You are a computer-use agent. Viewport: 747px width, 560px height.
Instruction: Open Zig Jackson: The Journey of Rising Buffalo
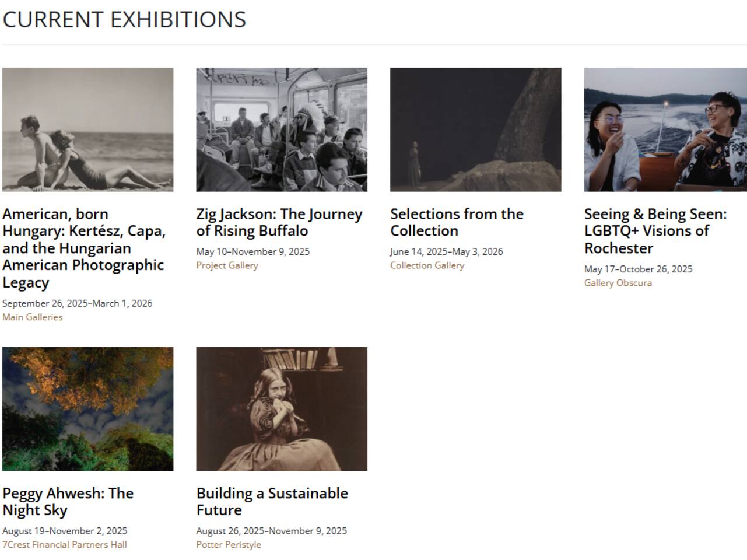pos(279,222)
